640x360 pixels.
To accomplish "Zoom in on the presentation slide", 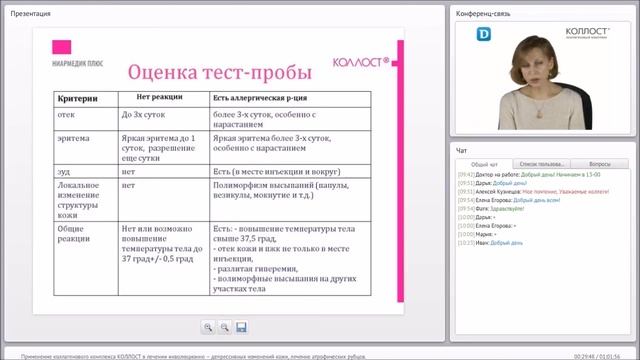I will pos(208,327).
